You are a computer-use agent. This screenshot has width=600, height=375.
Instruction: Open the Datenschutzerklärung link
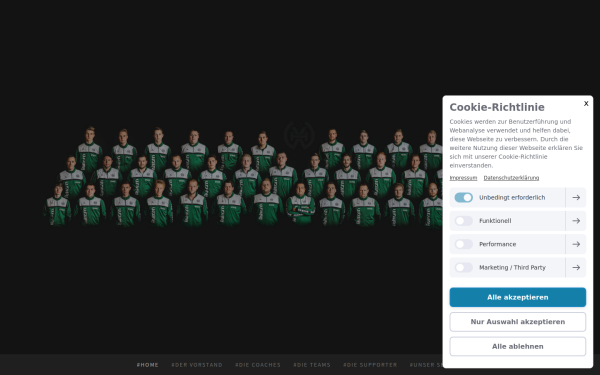coord(511,178)
